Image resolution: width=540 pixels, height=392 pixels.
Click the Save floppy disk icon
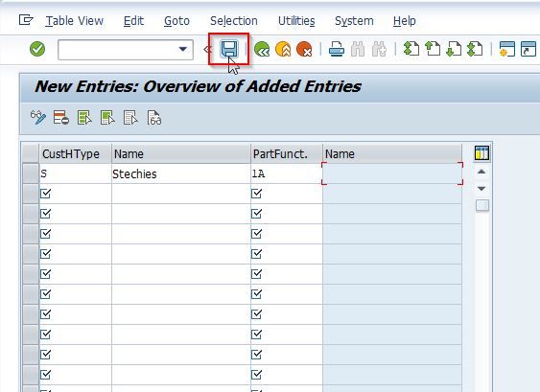point(229,49)
